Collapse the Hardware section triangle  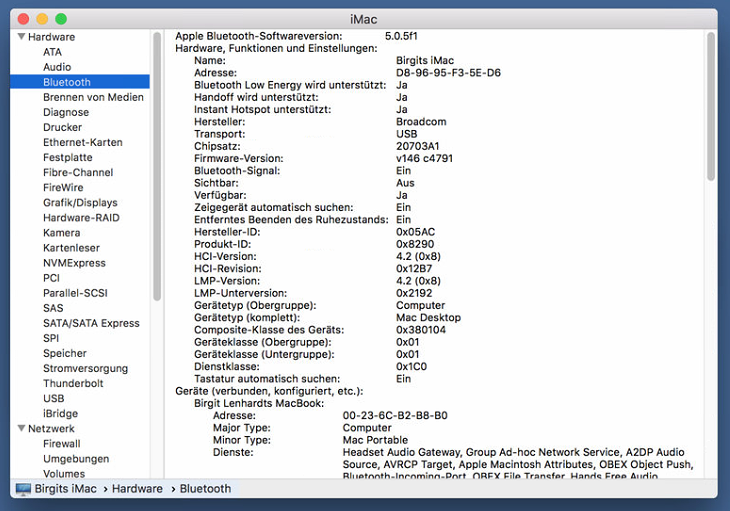pyautogui.click(x=21, y=36)
